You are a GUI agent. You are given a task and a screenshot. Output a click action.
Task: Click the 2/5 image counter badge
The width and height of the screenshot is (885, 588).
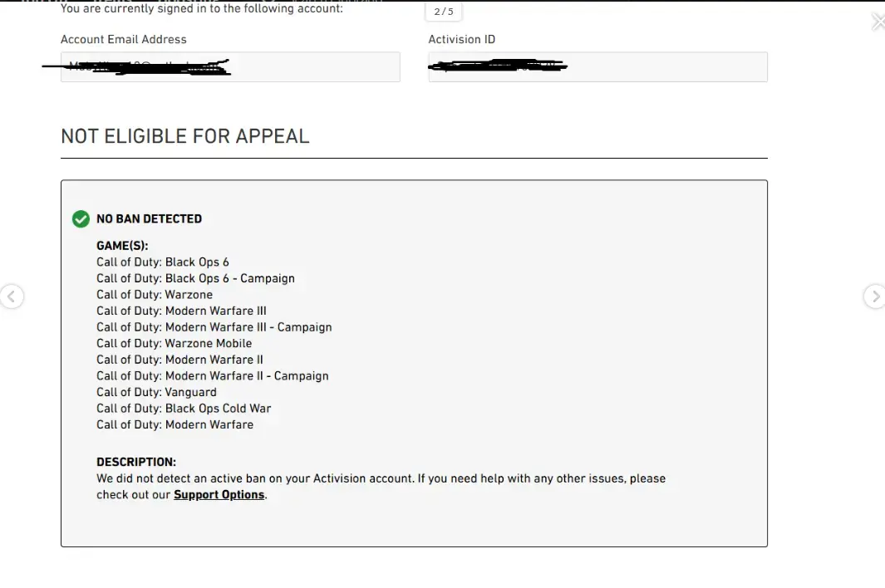click(444, 12)
